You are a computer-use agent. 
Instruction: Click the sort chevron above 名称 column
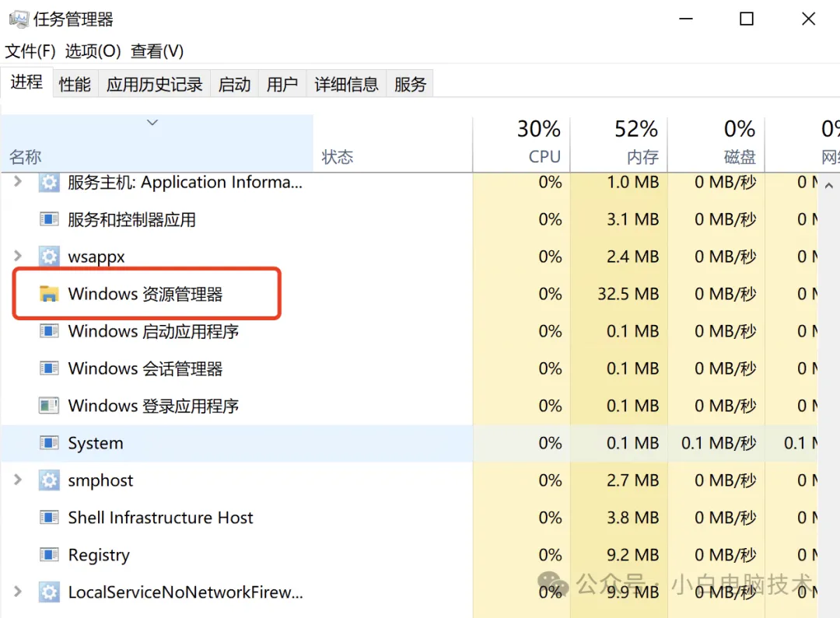[x=152, y=123]
